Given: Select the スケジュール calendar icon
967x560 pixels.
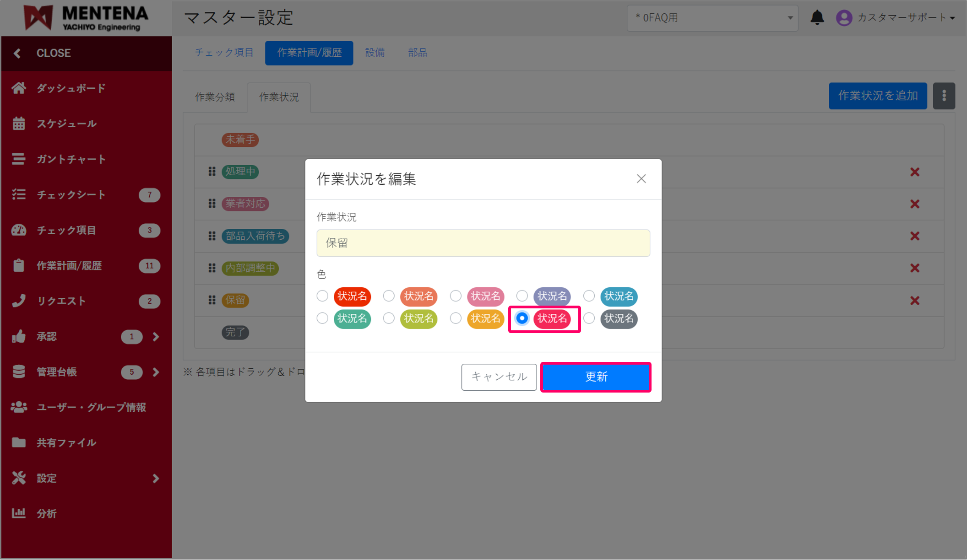Looking at the screenshot, I should coord(19,123).
